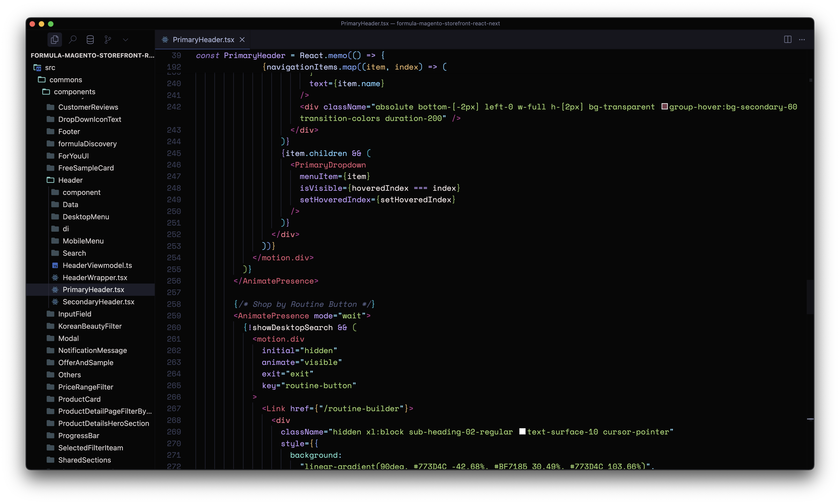Open the MobileMenu folder
The width and height of the screenshot is (840, 504).
(83, 241)
